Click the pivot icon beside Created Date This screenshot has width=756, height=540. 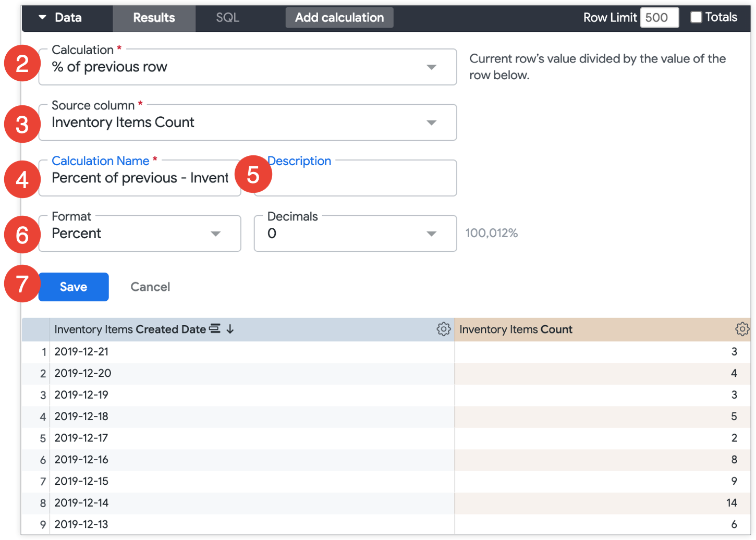click(215, 329)
